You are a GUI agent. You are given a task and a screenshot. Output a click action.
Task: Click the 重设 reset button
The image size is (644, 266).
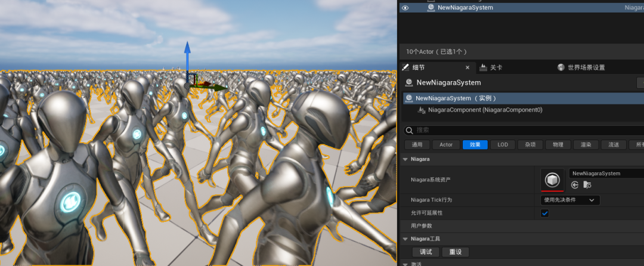click(x=456, y=252)
